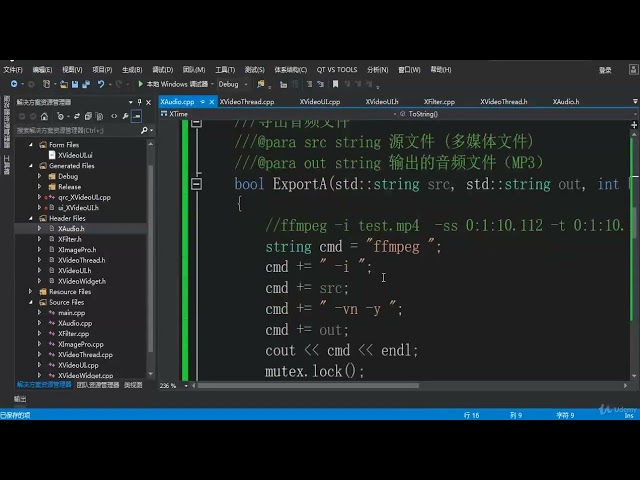The height and width of the screenshot is (480, 640).
Task: Open the Output panel tab
Action: [20, 399]
